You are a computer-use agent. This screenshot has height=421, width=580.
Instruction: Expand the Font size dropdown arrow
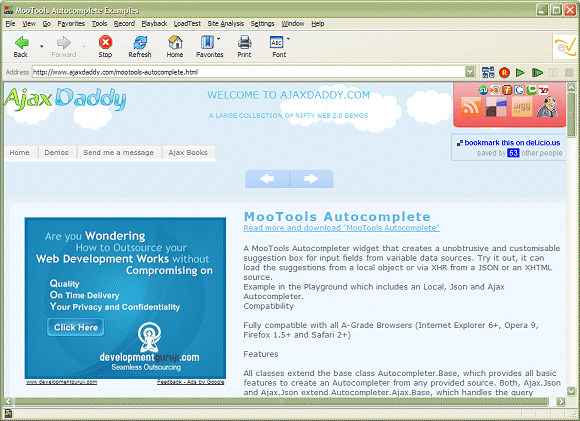tap(288, 38)
